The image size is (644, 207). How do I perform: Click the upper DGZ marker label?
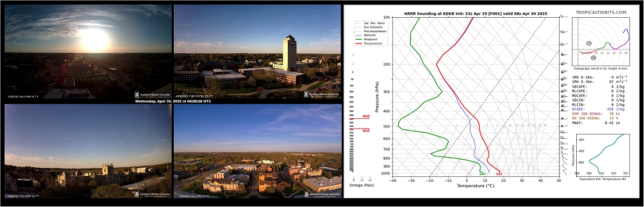coord(365,116)
